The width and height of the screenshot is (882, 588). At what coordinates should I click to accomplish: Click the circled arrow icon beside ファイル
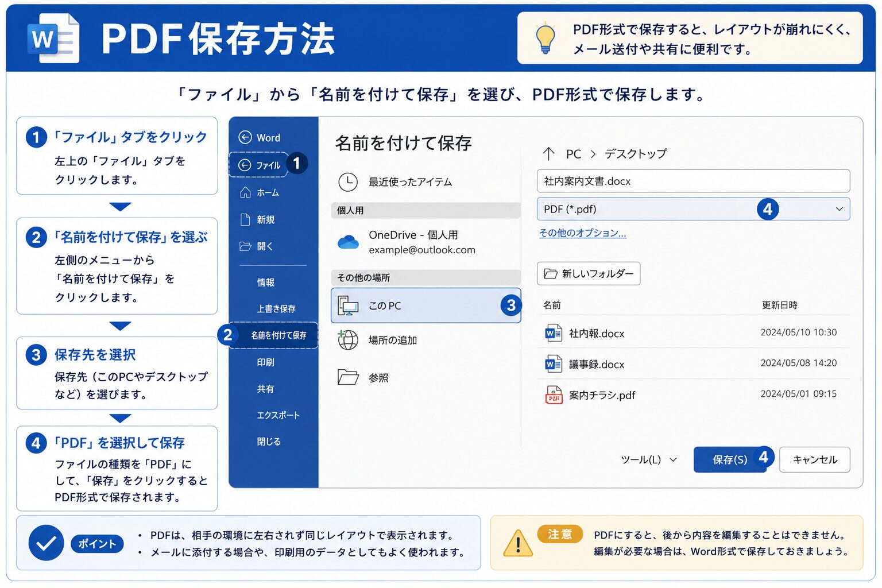click(245, 165)
